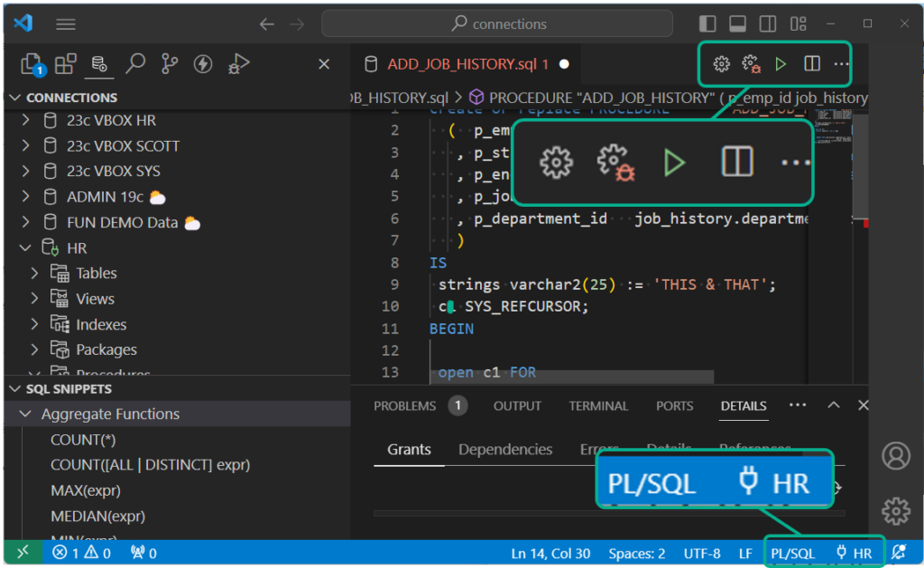Open the Manage gear below the Accounts icon

[x=896, y=511]
